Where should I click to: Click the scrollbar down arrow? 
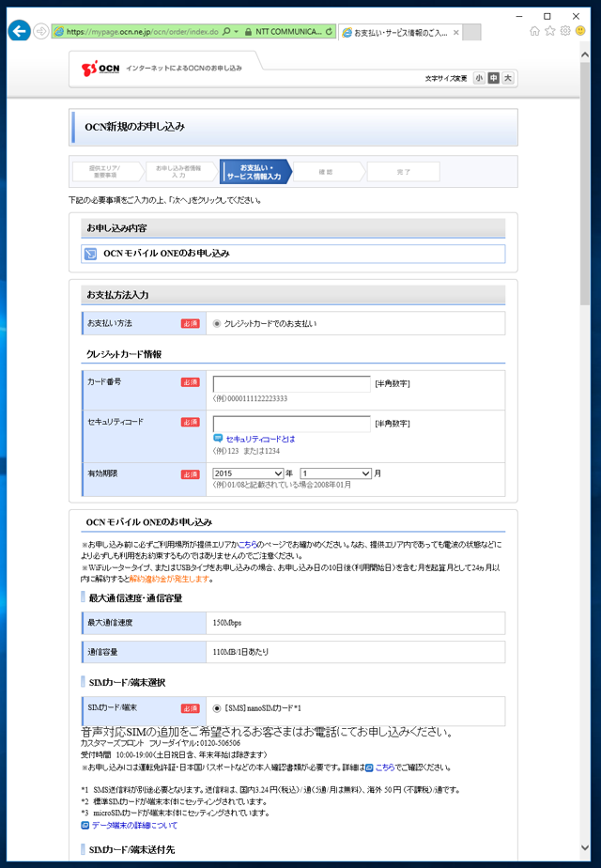[x=585, y=847]
